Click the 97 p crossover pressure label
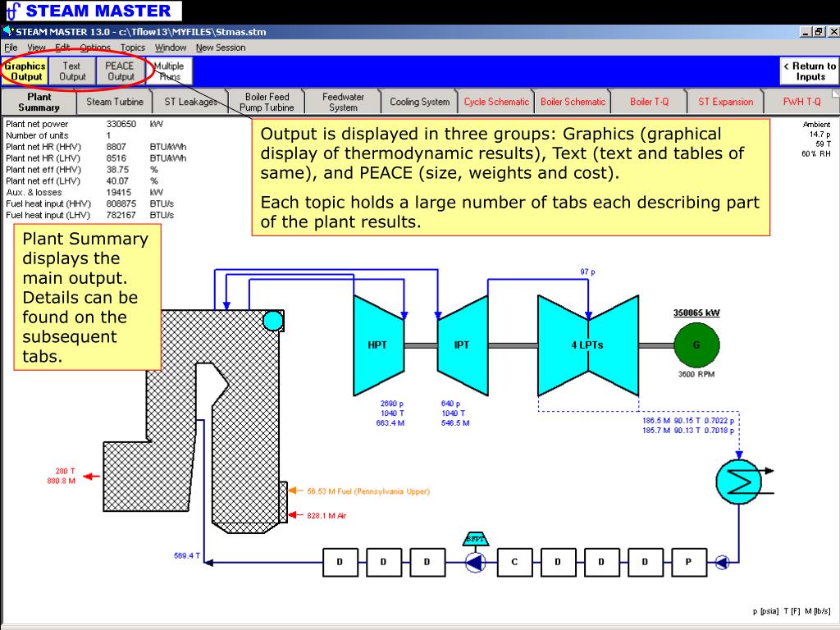Viewport: 840px width, 630px height. coord(587,272)
